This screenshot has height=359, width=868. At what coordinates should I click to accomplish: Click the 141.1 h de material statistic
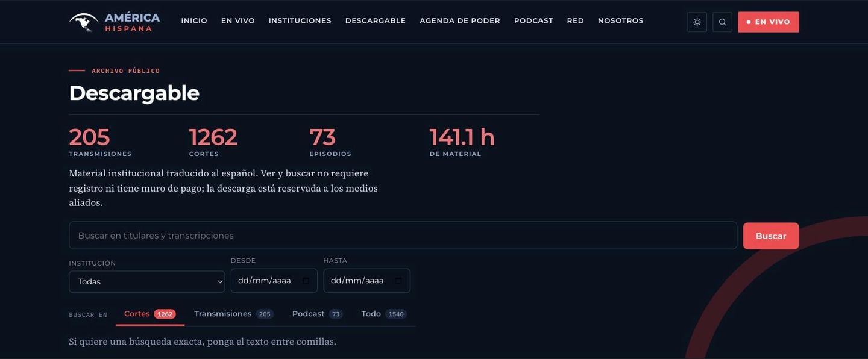[462, 142]
